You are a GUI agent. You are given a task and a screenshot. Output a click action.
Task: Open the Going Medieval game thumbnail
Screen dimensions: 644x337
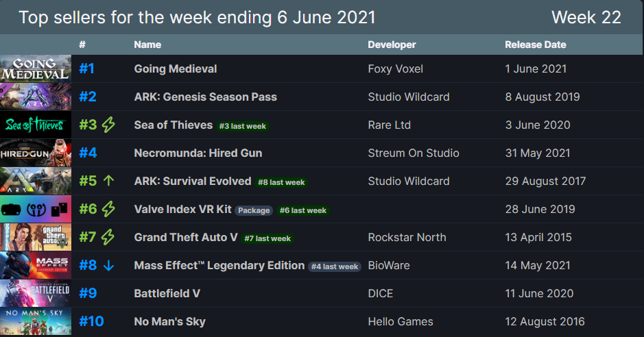pos(36,68)
